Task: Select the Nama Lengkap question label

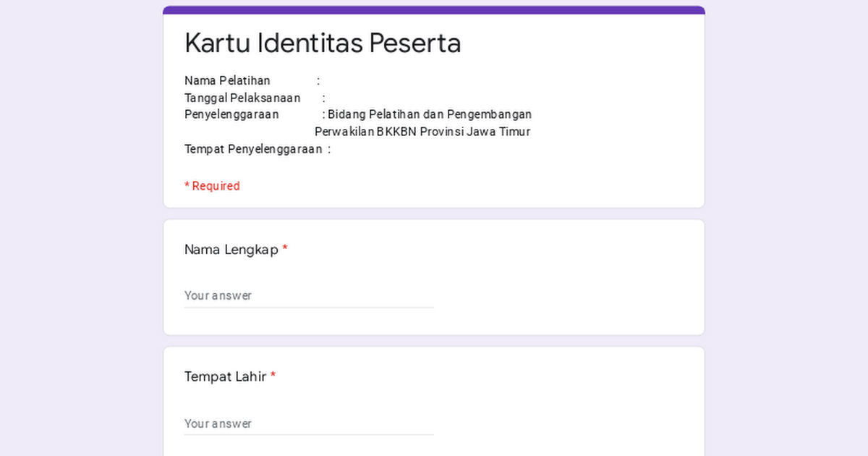Action: pyautogui.click(x=230, y=249)
